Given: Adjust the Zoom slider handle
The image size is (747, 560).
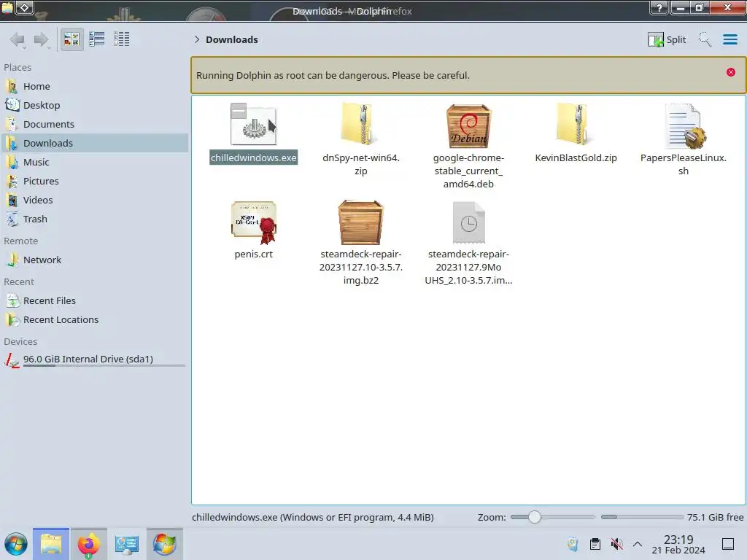Looking at the screenshot, I should 535,517.
